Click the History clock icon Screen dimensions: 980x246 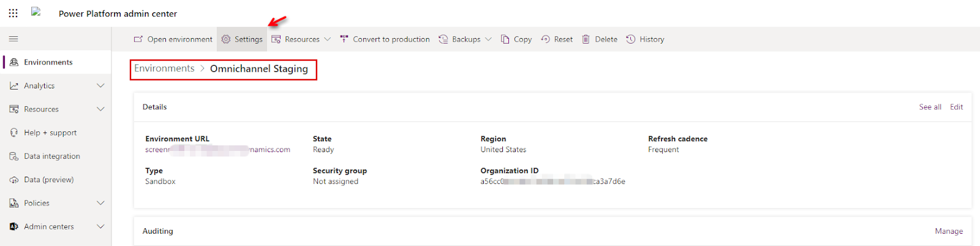pos(631,39)
